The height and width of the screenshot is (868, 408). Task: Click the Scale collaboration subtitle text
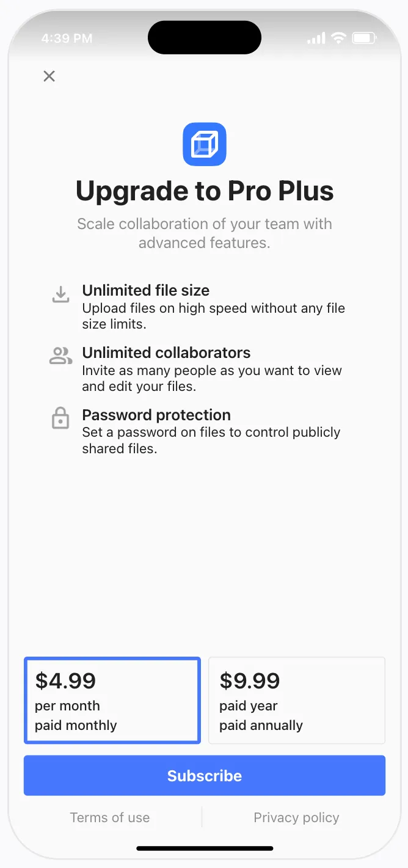click(205, 233)
